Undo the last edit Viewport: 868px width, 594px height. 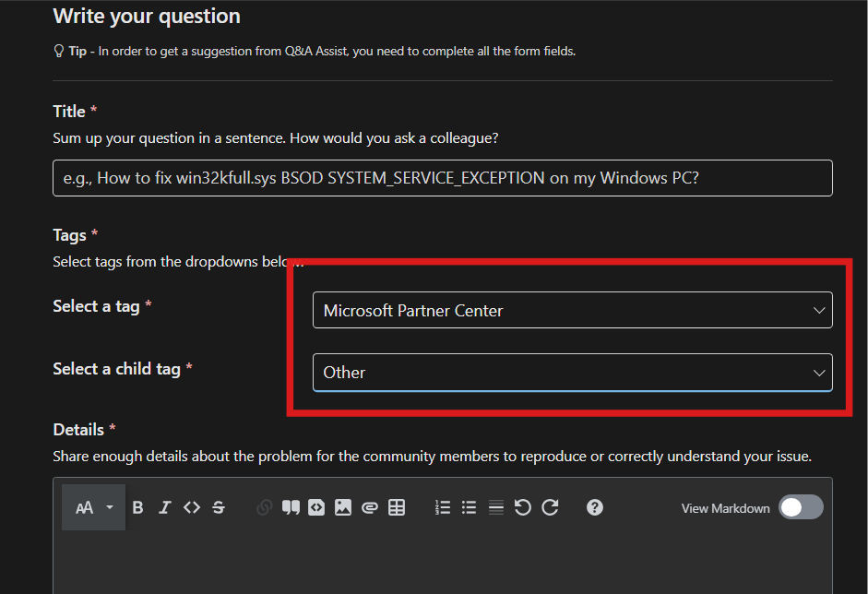523,507
